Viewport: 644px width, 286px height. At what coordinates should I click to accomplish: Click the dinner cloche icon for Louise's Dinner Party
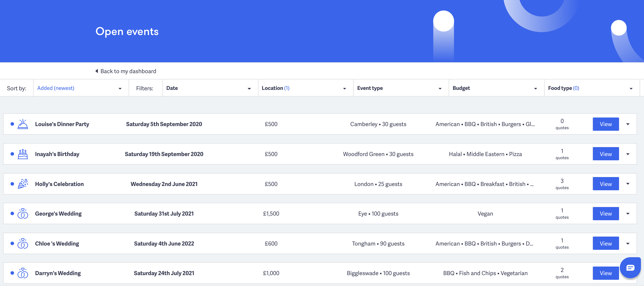pos(23,124)
